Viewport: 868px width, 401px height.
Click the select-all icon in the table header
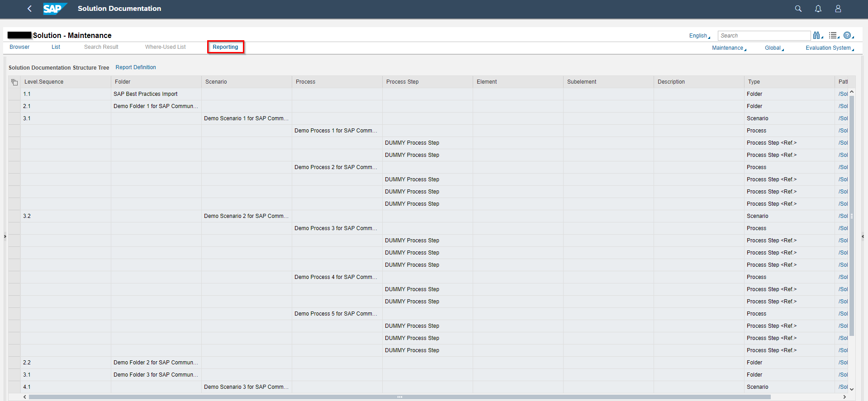14,82
